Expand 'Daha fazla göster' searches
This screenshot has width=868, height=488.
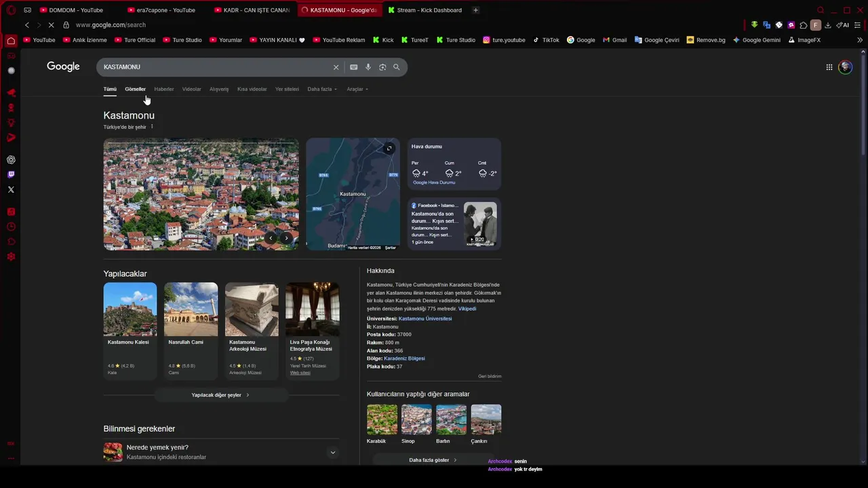[x=434, y=460]
